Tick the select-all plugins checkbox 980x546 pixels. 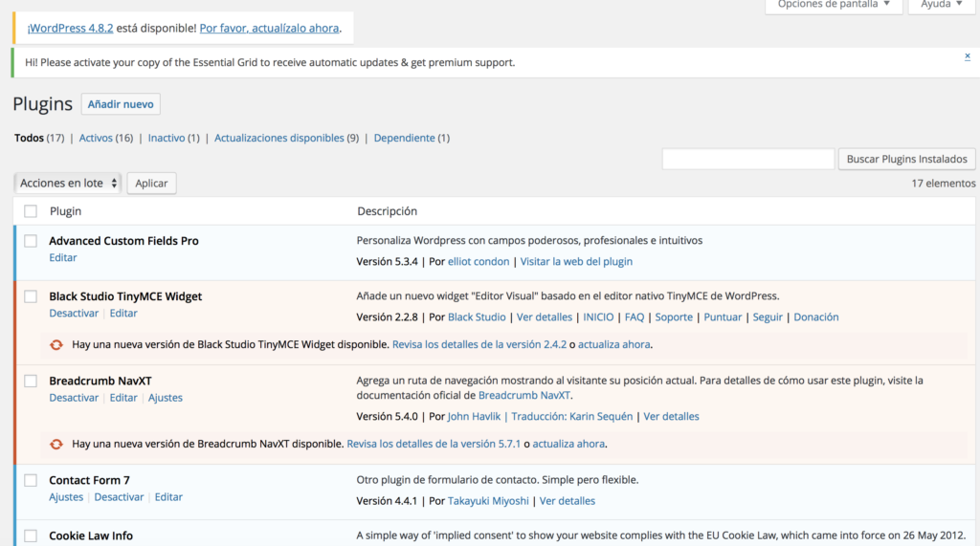31,211
